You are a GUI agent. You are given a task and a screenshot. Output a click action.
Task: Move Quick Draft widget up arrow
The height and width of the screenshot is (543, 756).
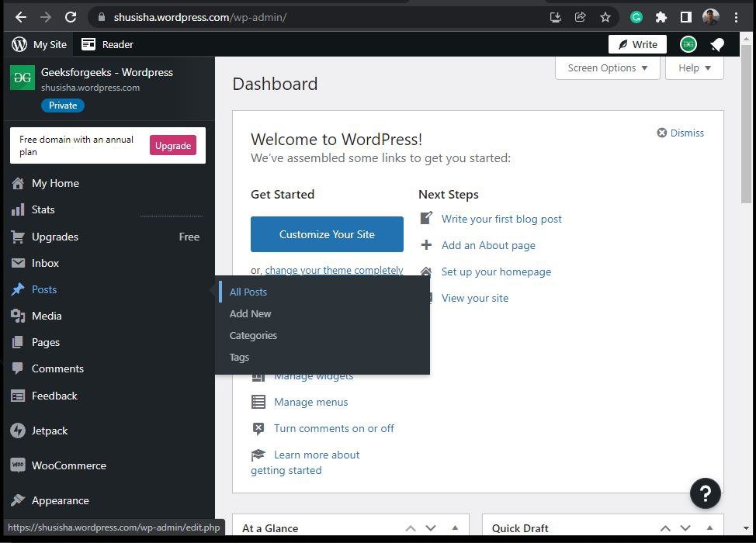[x=665, y=528]
